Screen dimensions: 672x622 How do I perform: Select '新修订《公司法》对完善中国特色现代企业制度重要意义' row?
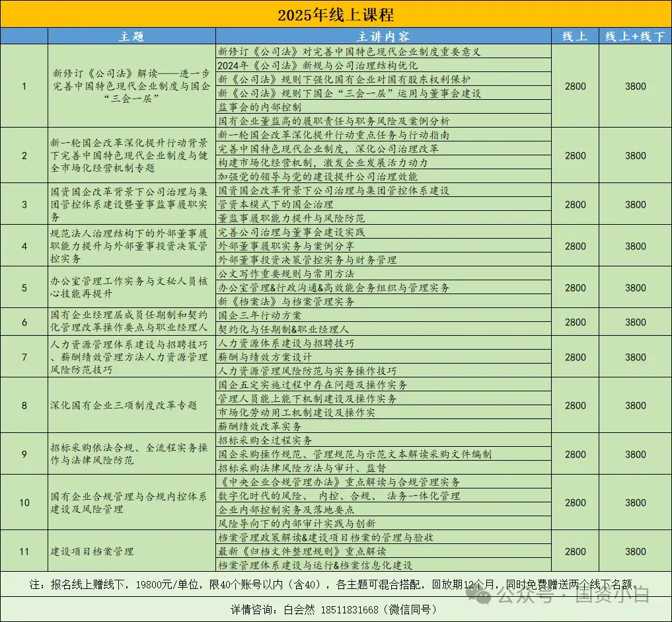383,52
